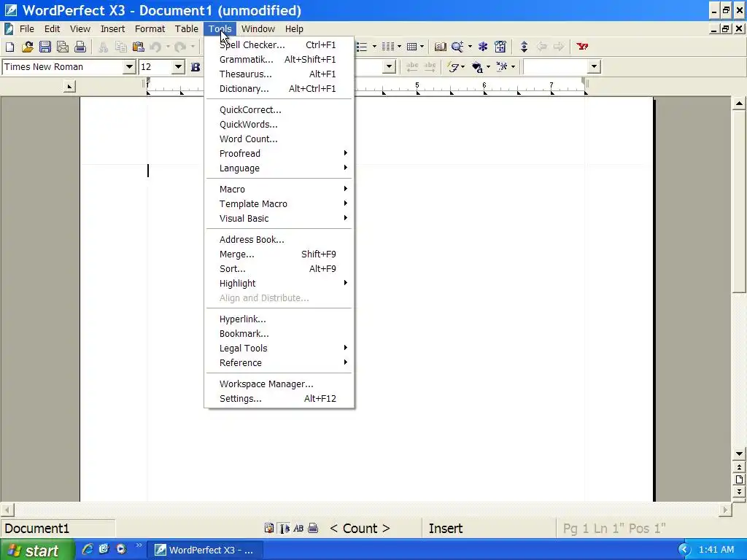
Task: Click WordPerfect X3 taskbar button
Action: (x=205, y=550)
